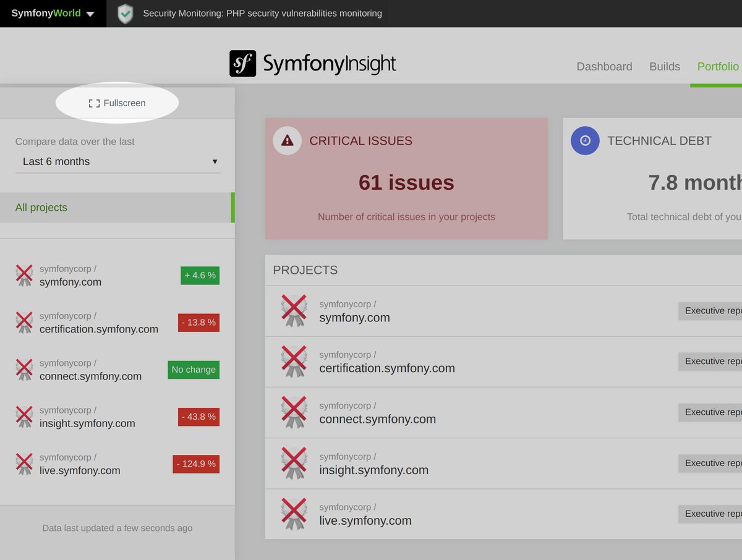Select live.symfony.com in the sidebar list
The width and height of the screenshot is (742, 560).
pyautogui.click(x=80, y=470)
